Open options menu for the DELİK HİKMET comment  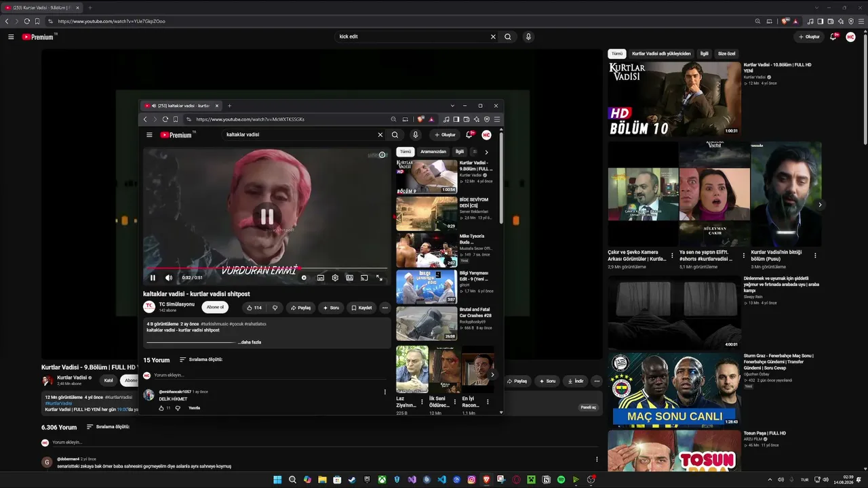point(385,392)
